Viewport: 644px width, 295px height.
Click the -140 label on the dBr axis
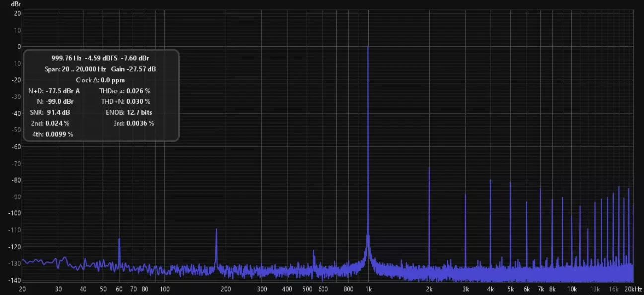click(15, 280)
